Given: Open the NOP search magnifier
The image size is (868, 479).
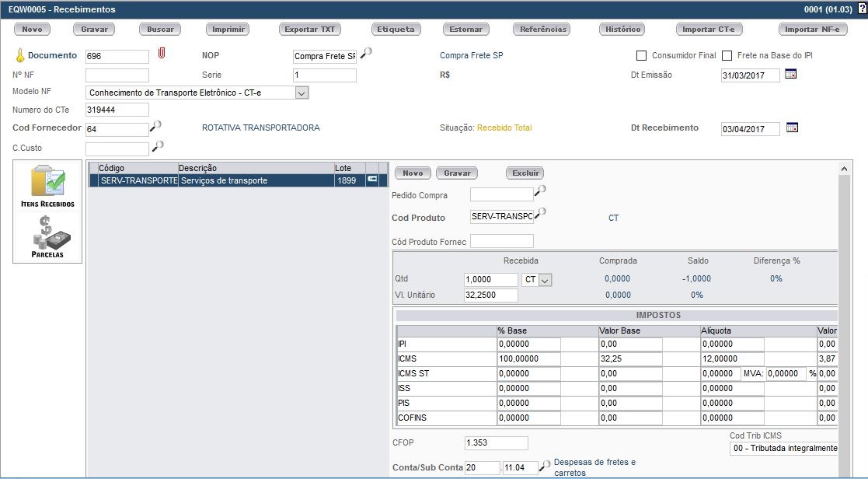Looking at the screenshot, I should (366, 53).
